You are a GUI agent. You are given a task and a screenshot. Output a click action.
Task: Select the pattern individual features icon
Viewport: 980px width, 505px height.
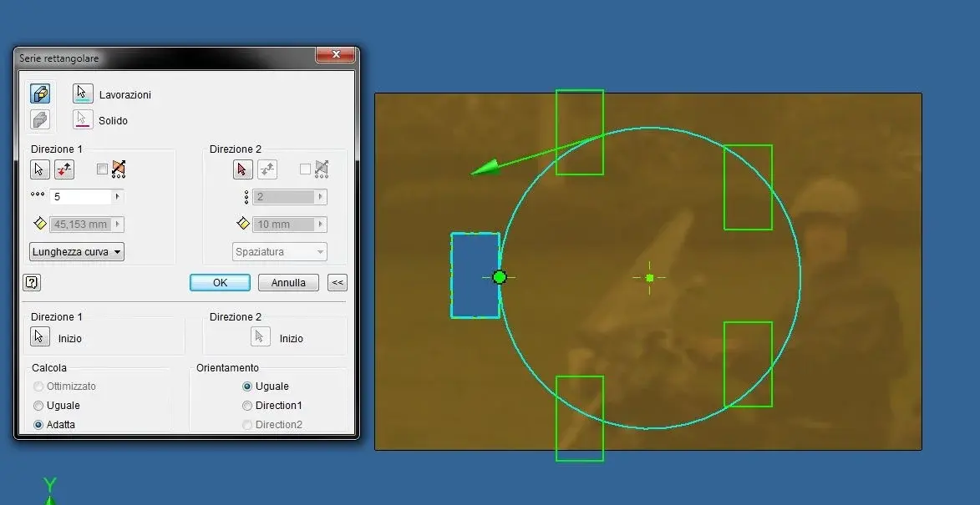[x=40, y=93]
